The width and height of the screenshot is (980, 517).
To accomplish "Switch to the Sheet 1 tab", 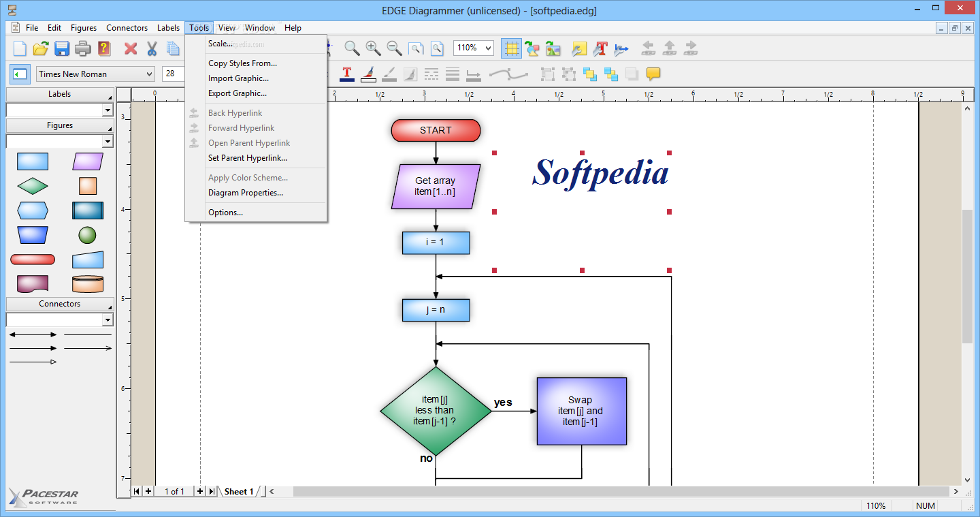I will 239,491.
